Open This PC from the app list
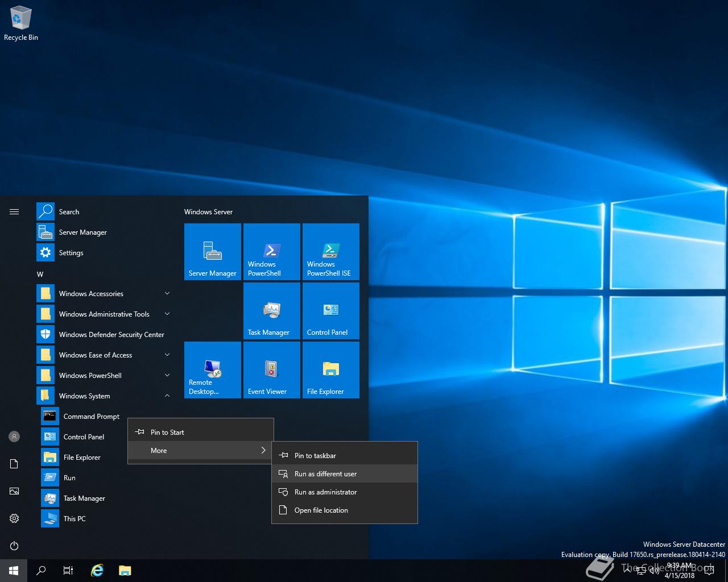728x582 pixels. tap(107, 518)
